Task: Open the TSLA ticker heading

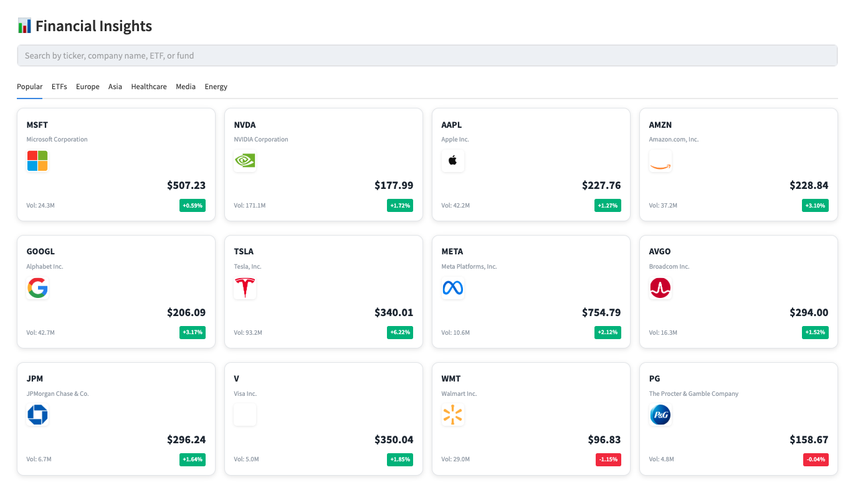Action: [244, 252]
